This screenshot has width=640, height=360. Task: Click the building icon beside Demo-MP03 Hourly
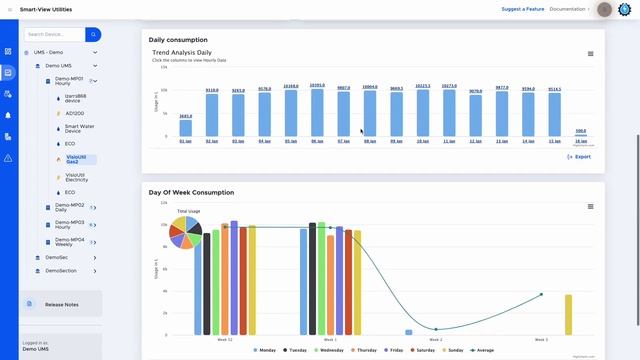click(48, 225)
